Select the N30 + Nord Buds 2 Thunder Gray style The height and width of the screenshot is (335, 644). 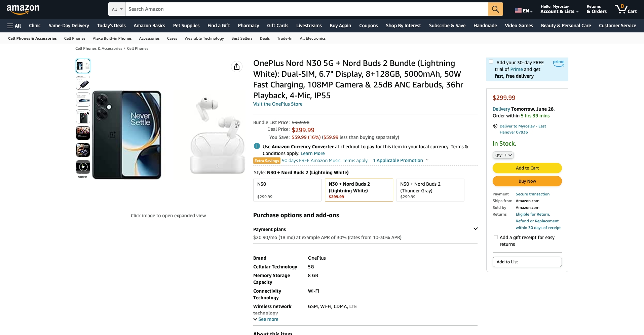point(430,190)
